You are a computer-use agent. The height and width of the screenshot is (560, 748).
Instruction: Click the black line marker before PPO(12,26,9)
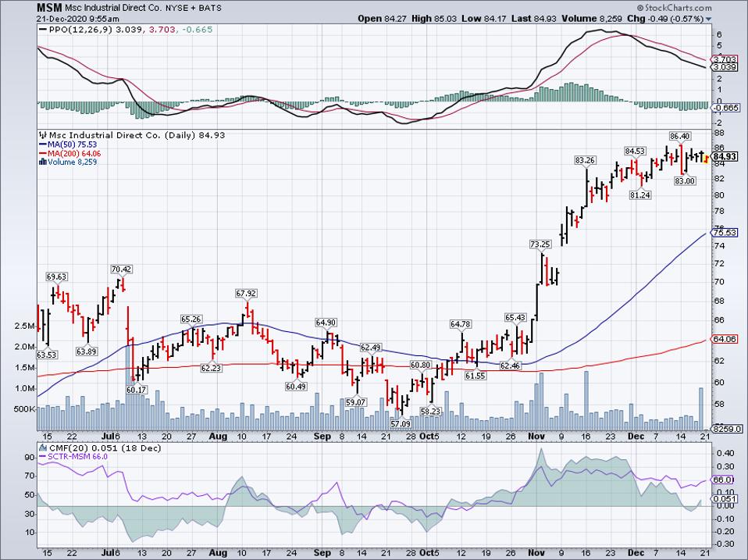coord(42,30)
